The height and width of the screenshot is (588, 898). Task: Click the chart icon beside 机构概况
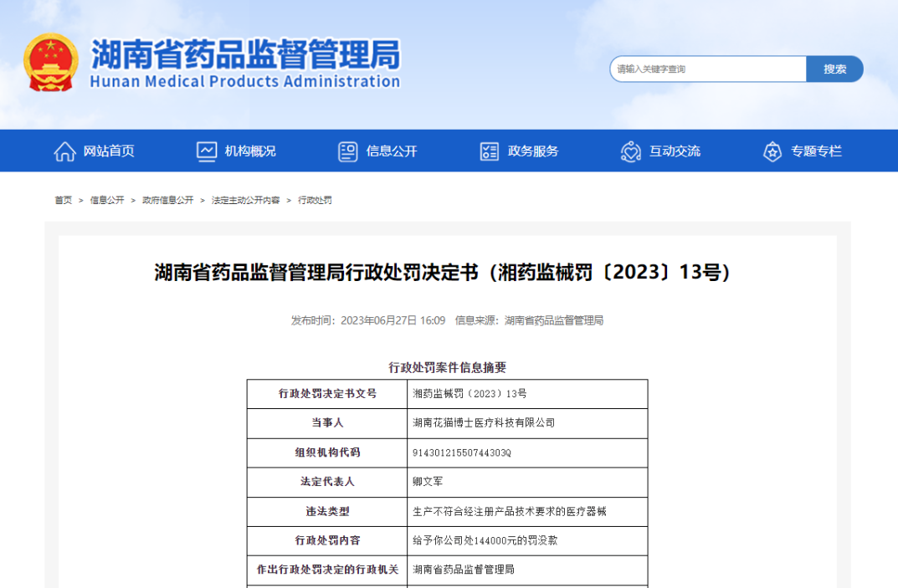point(207,151)
